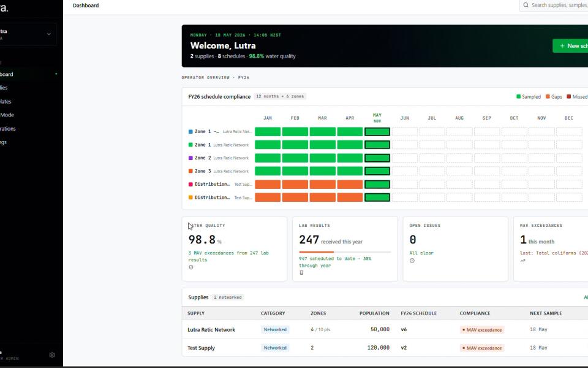The image size is (588, 368).
Task: Click the 50,000 population value
Action: (380, 329)
